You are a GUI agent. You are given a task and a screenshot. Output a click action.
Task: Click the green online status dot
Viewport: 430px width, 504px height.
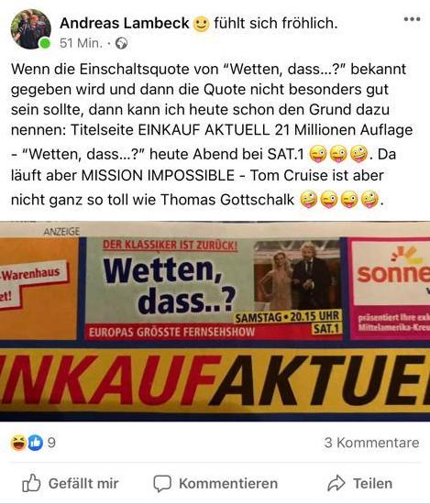[x=45, y=43]
